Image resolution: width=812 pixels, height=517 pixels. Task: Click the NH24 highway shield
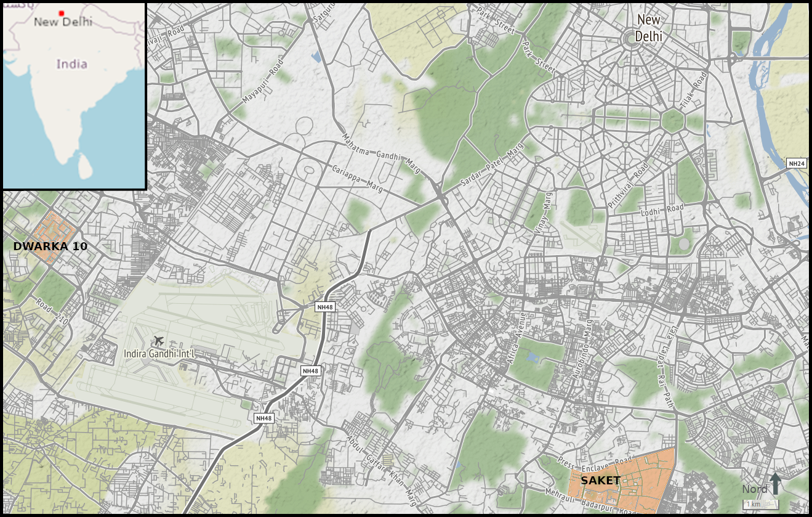click(x=797, y=163)
